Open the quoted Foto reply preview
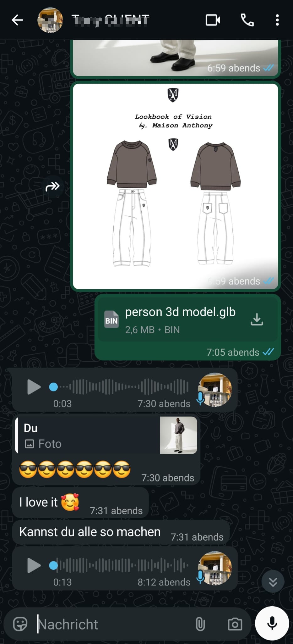293x644 pixels. click(x=106, y=436)
